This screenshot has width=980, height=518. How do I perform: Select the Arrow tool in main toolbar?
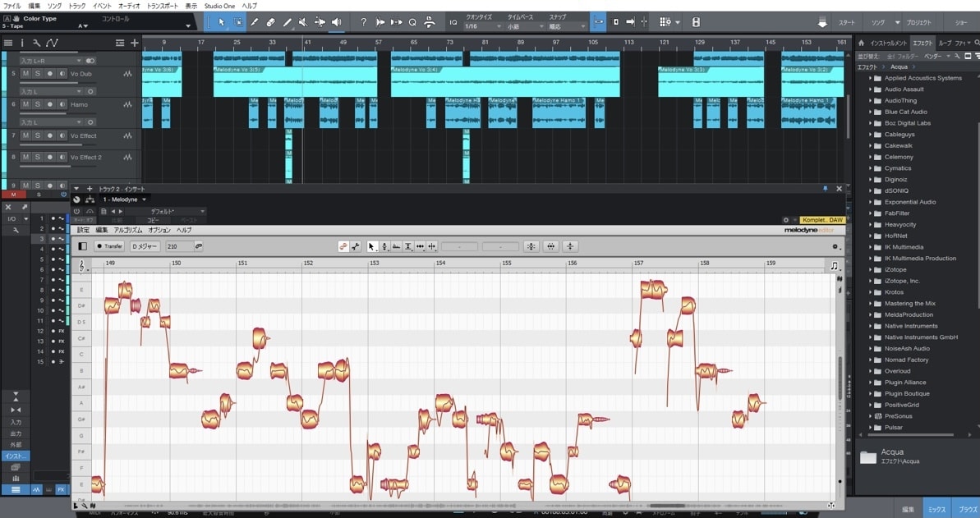(x=221, y=22)
